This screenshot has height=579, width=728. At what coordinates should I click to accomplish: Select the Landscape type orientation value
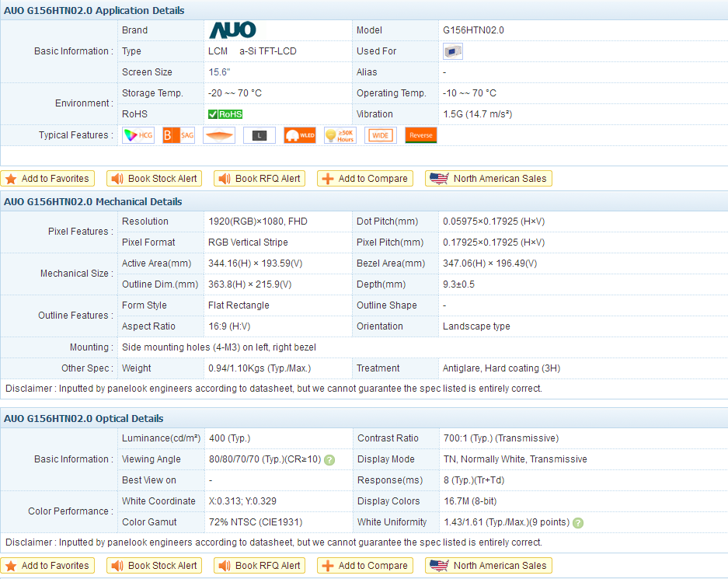[476, 326]
